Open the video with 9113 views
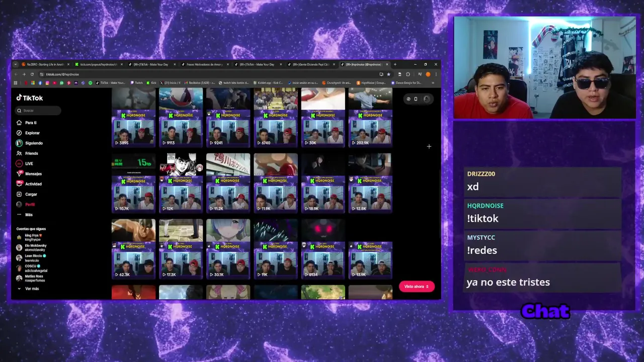The height and width of the screenshot is (362, 644). coord(181,117)
